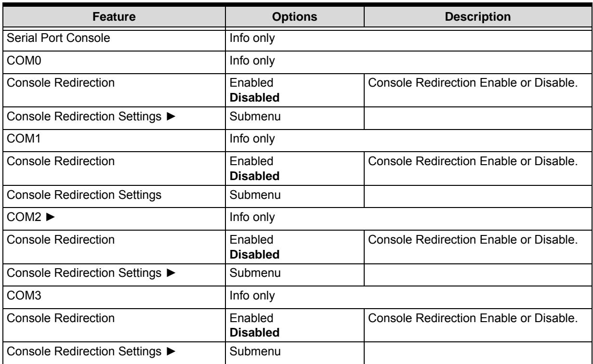The image size is (593, 364).
Task: Click the Feature column header
Action: 114,17
